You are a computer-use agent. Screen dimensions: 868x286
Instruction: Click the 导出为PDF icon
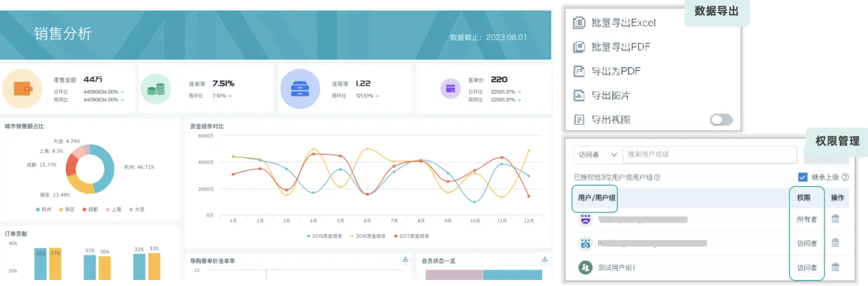[579, 71]
